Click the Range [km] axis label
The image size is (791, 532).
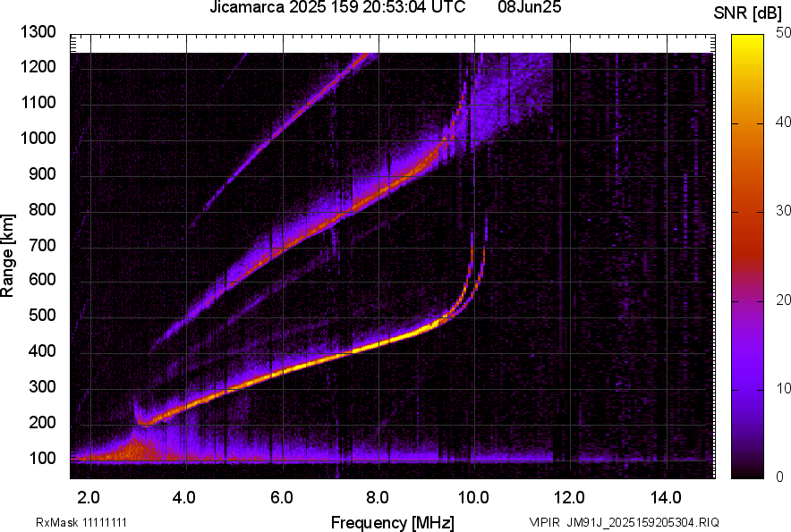click(7, 255)
